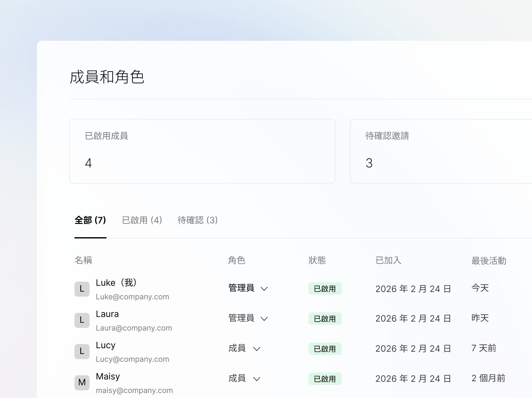Open the 已啟用 (4) tab
532x398 pixels.
click(142, 220)
